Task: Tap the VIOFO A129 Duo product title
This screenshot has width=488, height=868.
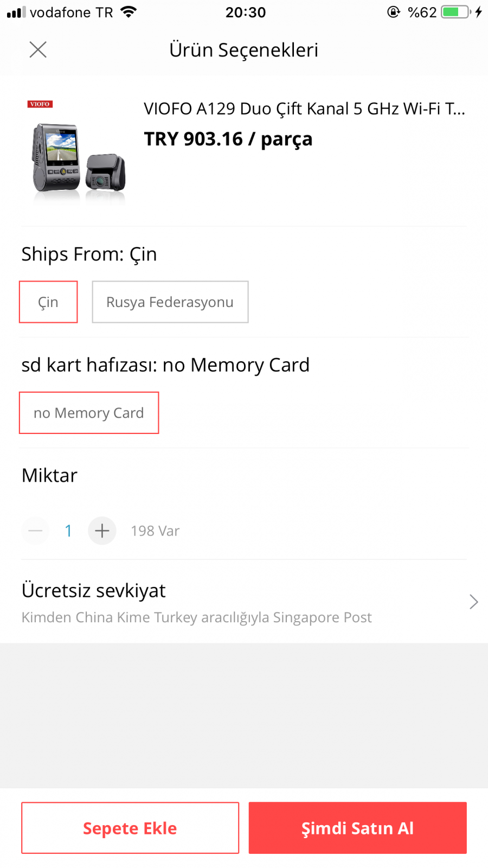Action: pos(304,109)
